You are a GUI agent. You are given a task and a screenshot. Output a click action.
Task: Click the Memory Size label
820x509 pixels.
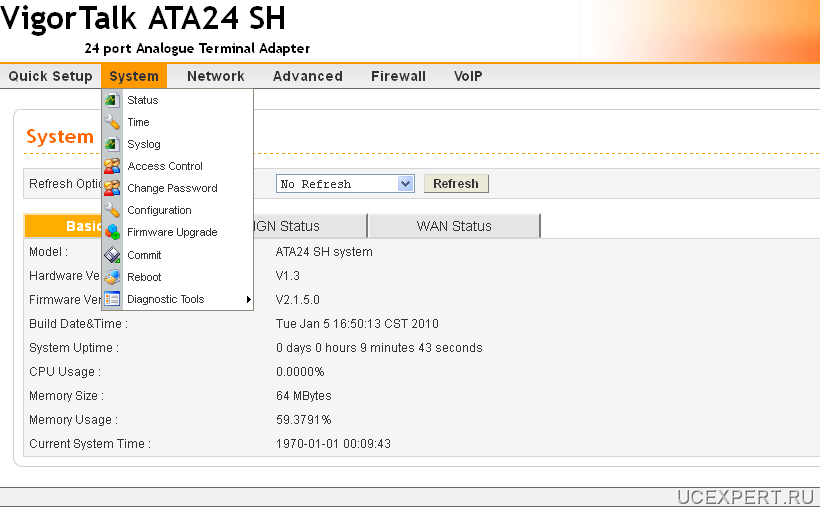66,396
